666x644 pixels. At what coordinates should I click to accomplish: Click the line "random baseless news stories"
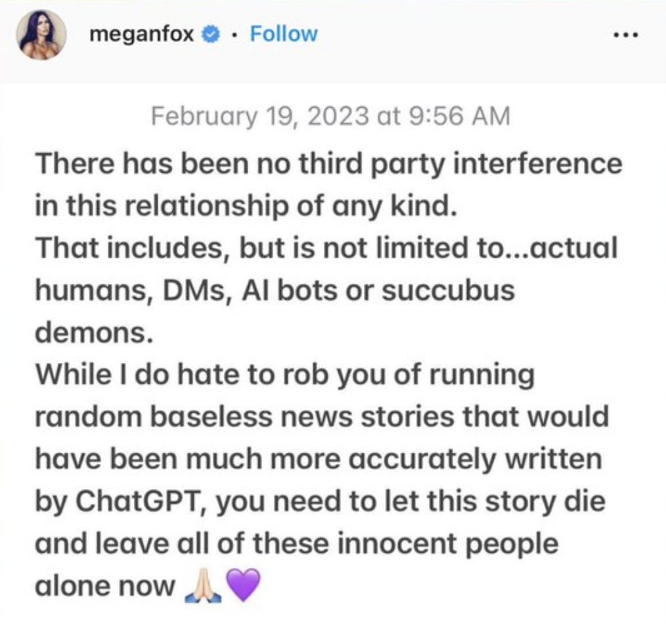click(322, 417)
